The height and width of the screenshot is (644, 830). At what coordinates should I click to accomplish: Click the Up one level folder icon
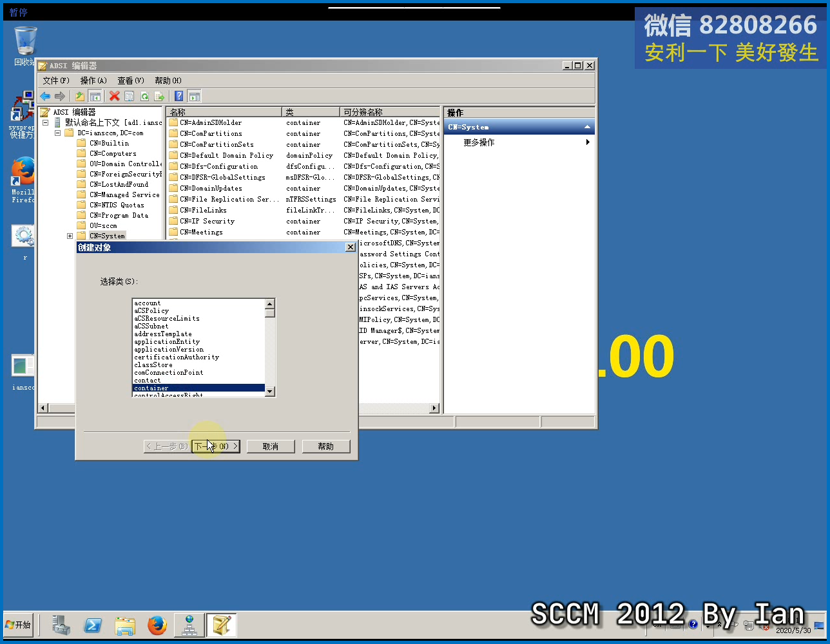click(x=80, y=96)
